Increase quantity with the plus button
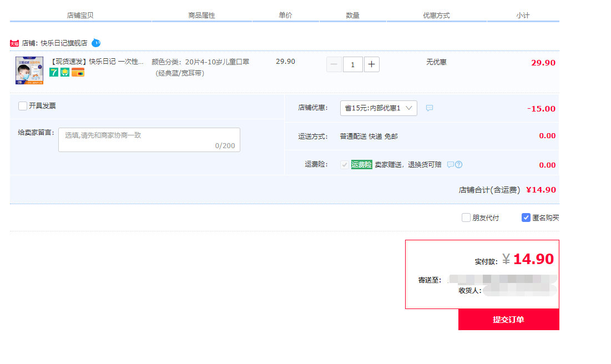The image size is (611, 364). 372,64
